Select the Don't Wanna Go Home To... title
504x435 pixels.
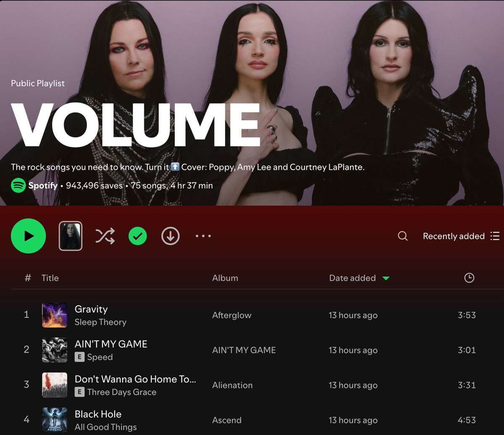click(x=135, y=379)
